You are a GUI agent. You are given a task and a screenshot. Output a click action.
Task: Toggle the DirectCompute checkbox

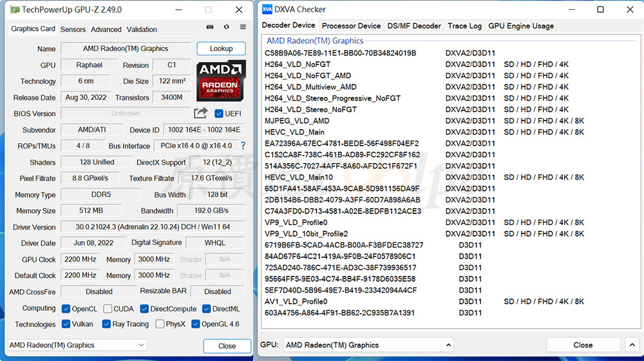point(144,309)
